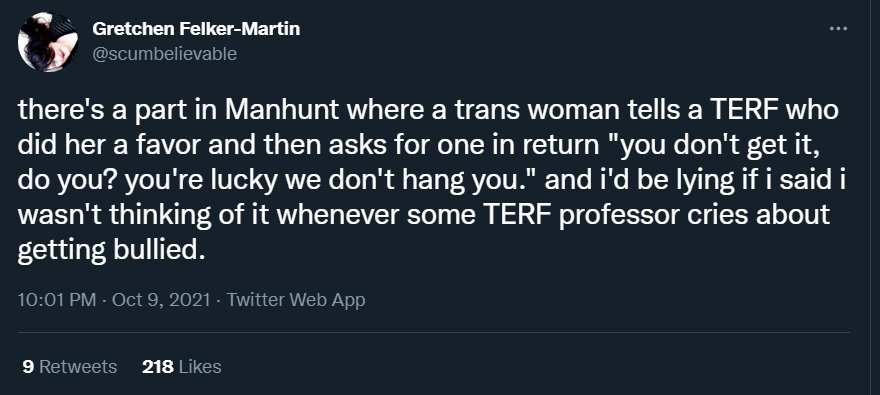Open the three-dot more options menu
The width and height of the screenshot is (880, 395).
click(838, 29)
